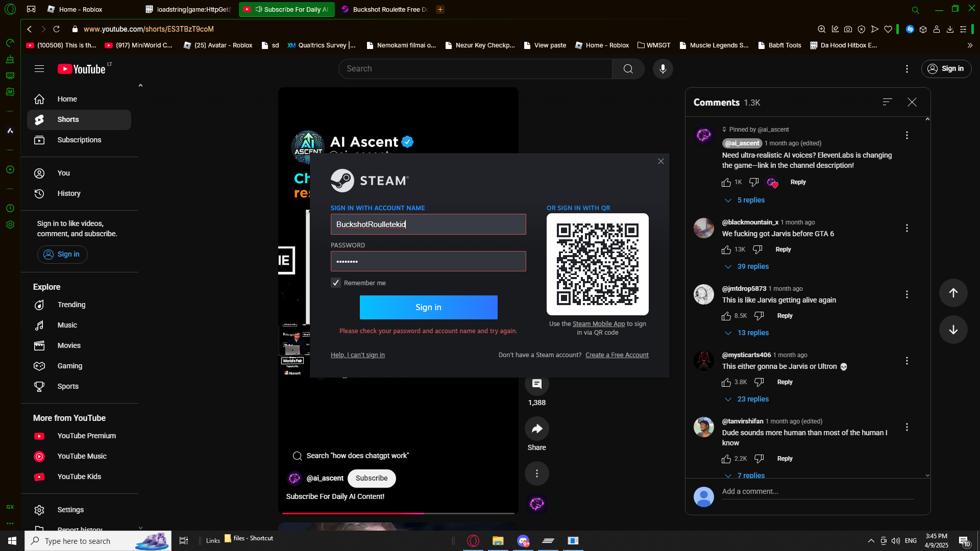Image resolution: width=980 pixels, height=551 pixels.
Task: Click the Add a comment field
Action: tap(818, 492)
